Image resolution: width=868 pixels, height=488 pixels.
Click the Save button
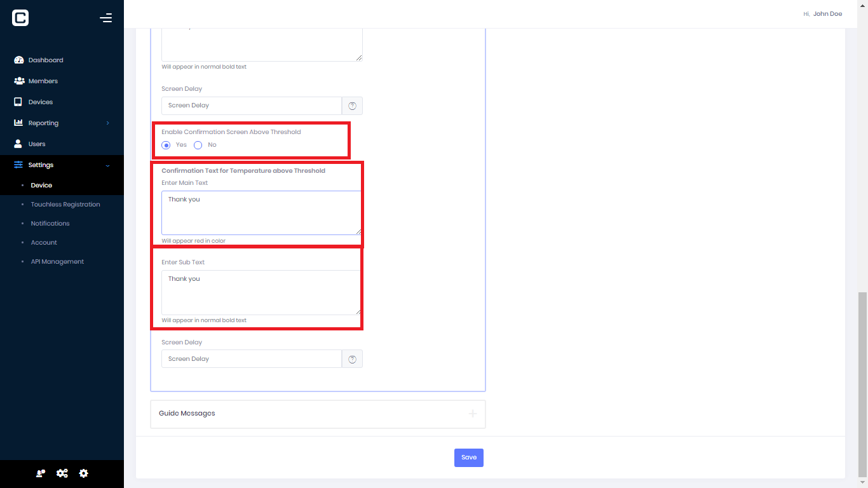coord(468,457)
